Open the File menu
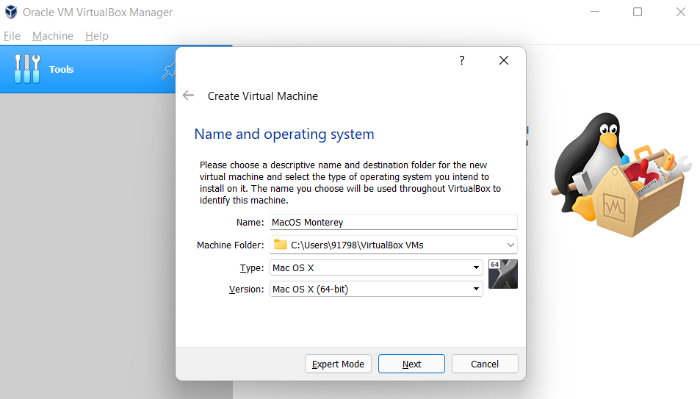 point(12,36)
